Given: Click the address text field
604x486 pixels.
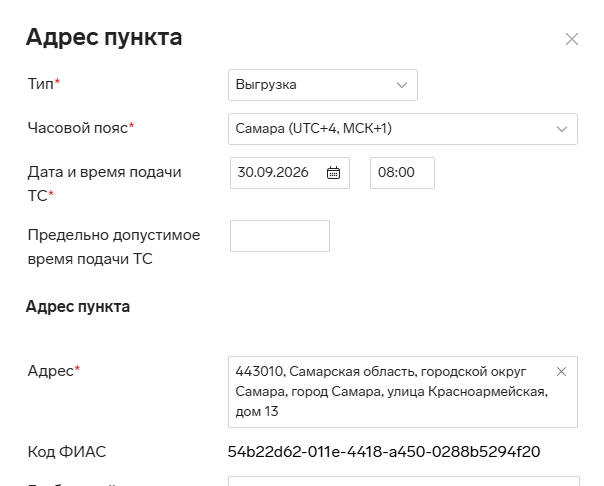Looking at the screenshot, I should pyautogui.click(x=403, y=392).
